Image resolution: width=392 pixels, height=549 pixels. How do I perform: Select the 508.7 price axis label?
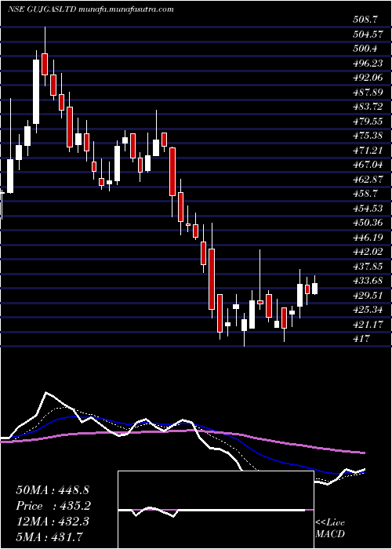point(365,20)
